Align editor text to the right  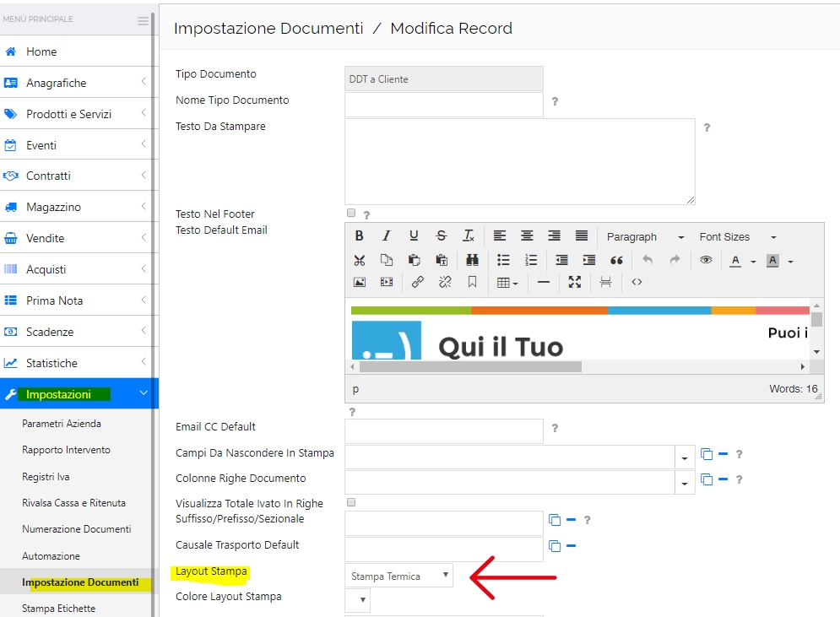554,235
